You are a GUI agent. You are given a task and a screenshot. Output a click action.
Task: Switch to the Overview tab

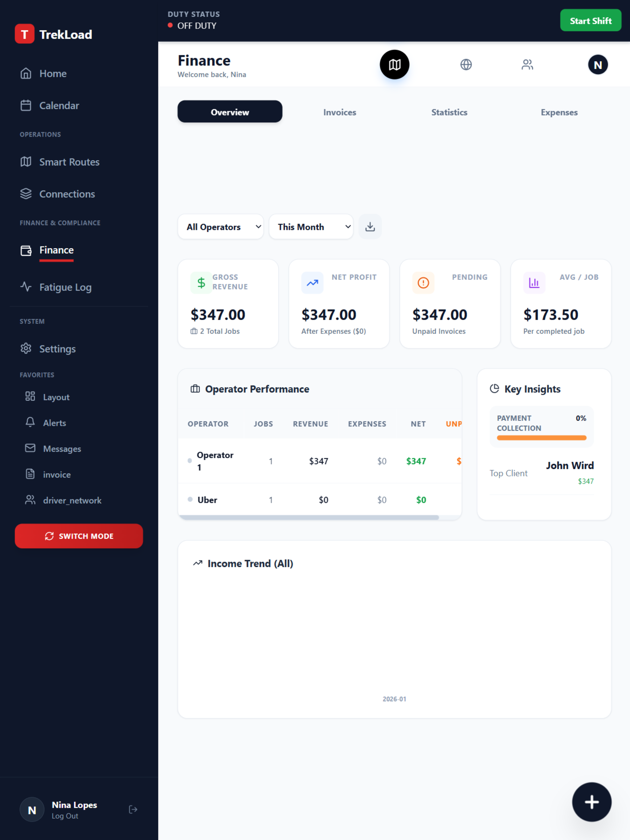230,112
